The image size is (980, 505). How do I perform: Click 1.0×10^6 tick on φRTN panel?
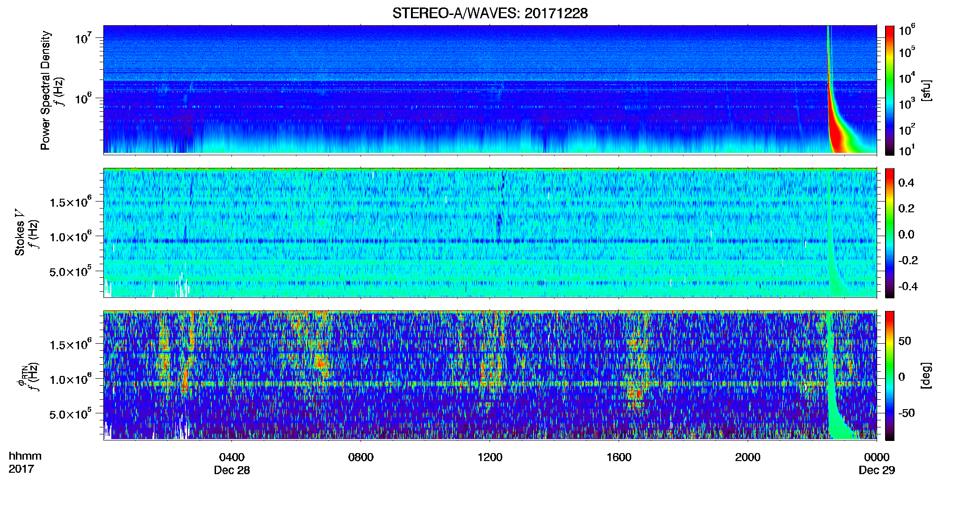point(70,379)
